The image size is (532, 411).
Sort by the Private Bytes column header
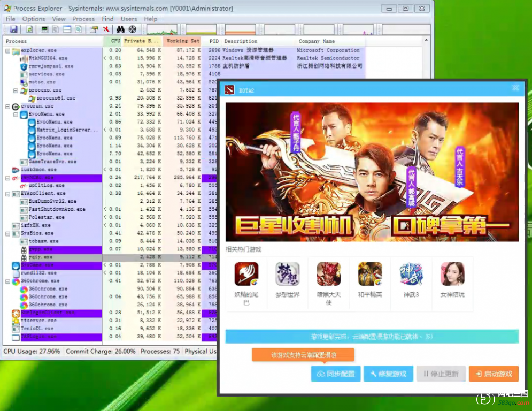(142, 41)
